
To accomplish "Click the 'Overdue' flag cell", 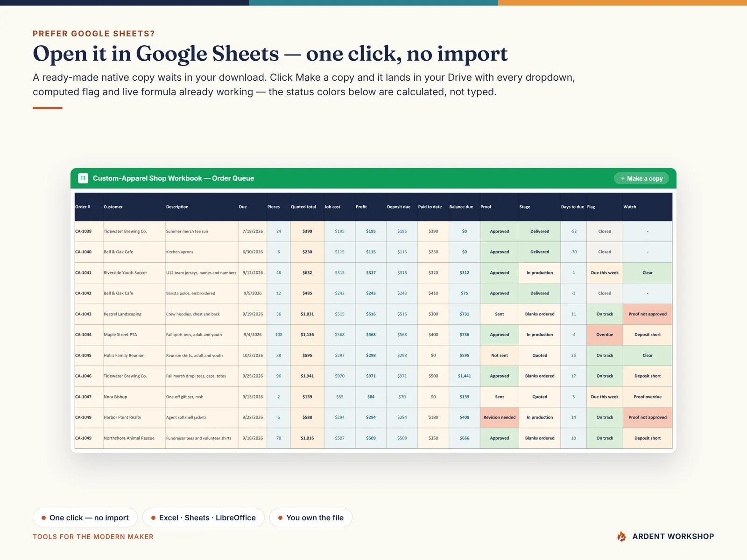I will coord(605,335).
